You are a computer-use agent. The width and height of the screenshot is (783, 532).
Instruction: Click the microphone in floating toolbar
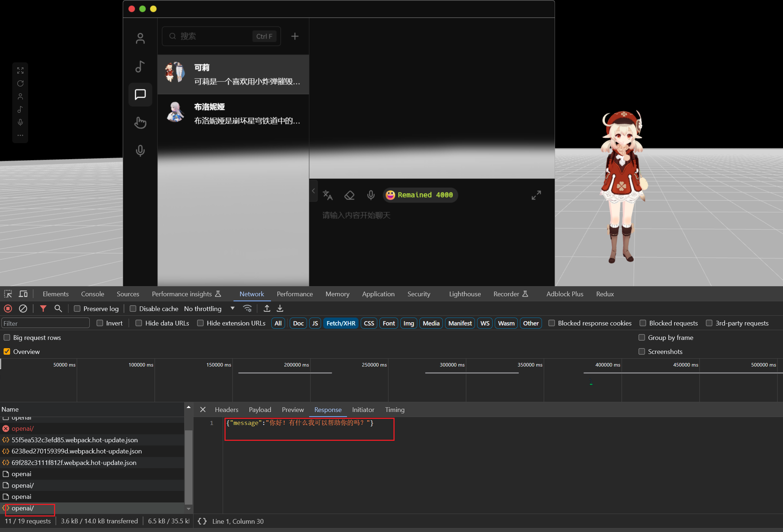(20, 123)
